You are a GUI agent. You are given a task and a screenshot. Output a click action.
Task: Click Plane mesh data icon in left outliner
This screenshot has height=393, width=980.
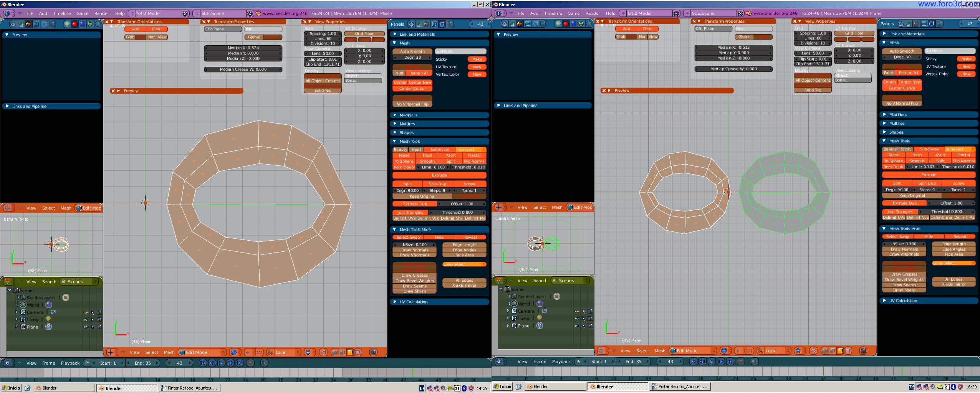click(48, 327)
